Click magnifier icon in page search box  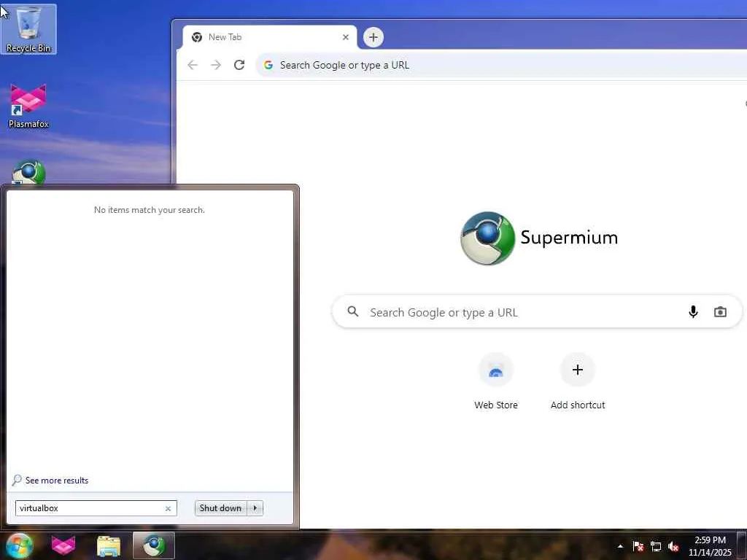353,311
